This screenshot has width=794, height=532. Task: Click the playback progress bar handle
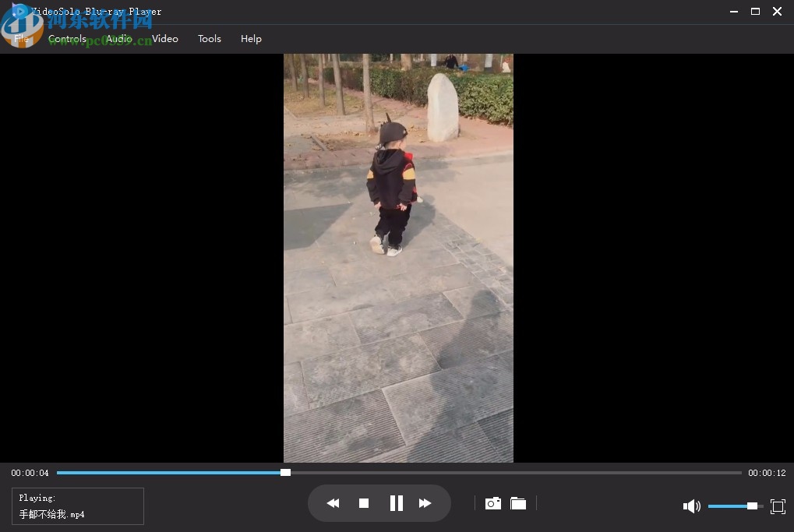(286, 472)
